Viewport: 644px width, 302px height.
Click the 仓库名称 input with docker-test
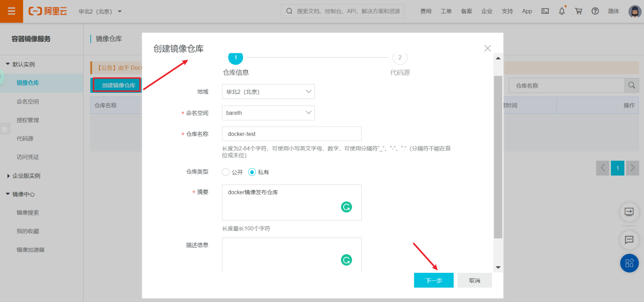tap(292, 134)
